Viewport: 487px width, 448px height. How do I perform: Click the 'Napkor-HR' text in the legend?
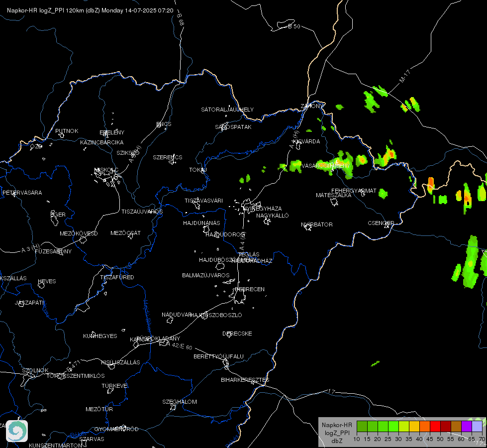pos(337,425)
